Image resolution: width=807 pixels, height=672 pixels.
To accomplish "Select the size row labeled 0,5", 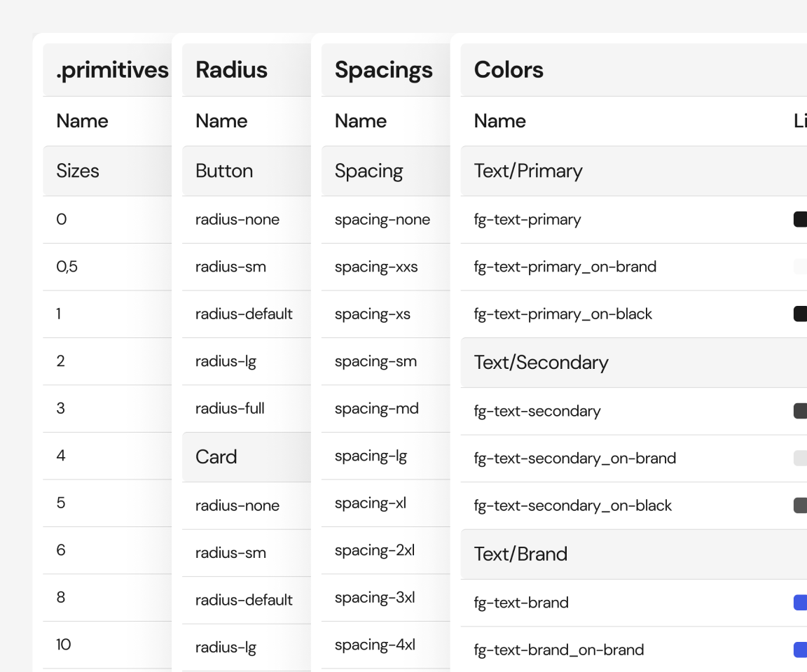I will [107, 267].
